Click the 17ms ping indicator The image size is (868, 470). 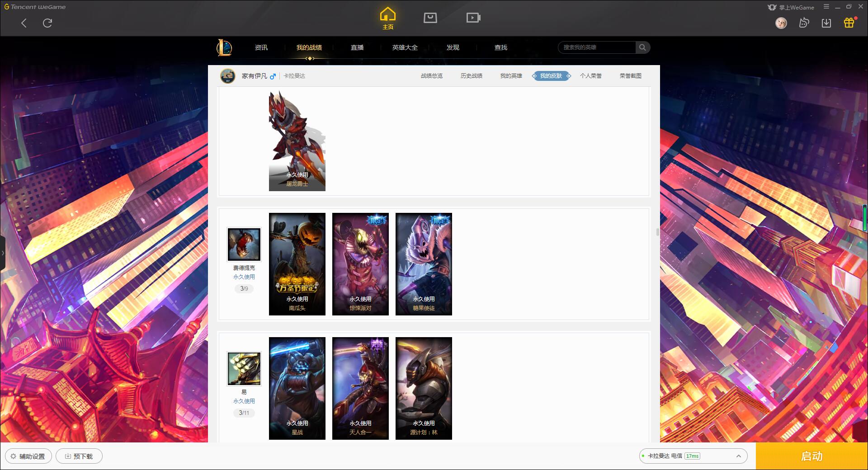point(692,456)
